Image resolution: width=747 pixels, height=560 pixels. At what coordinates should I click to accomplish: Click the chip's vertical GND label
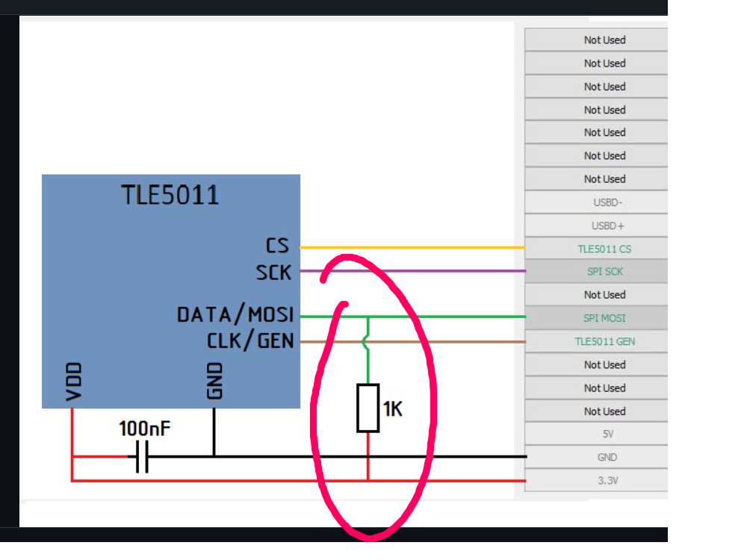215,381
